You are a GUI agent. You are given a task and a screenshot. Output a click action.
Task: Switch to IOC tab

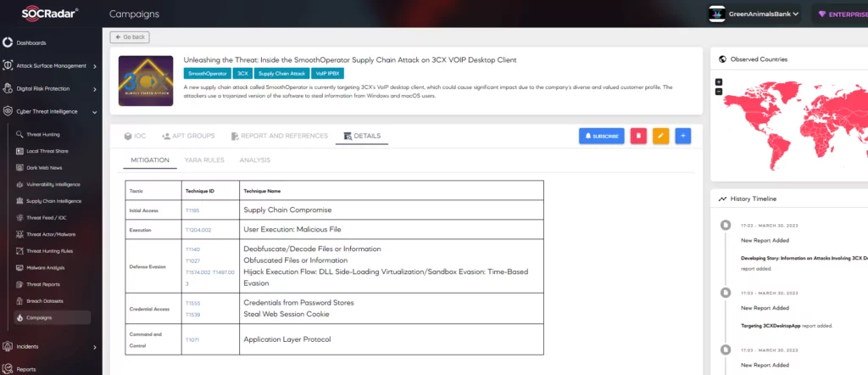click(135, 136)
